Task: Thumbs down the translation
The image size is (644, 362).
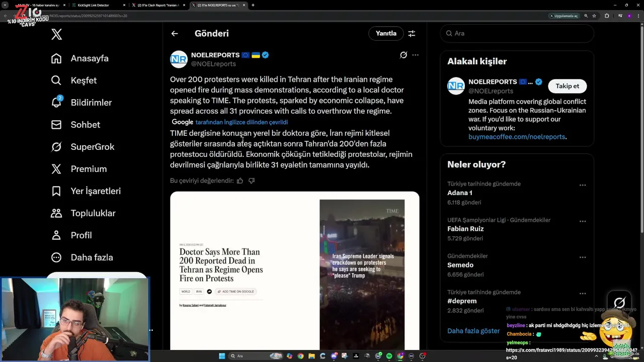Action: 252,180
